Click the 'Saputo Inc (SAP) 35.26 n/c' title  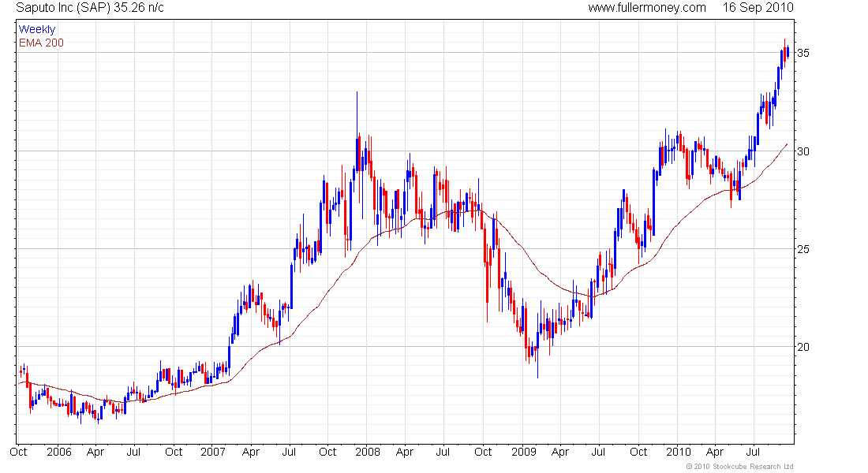point(90,8)
